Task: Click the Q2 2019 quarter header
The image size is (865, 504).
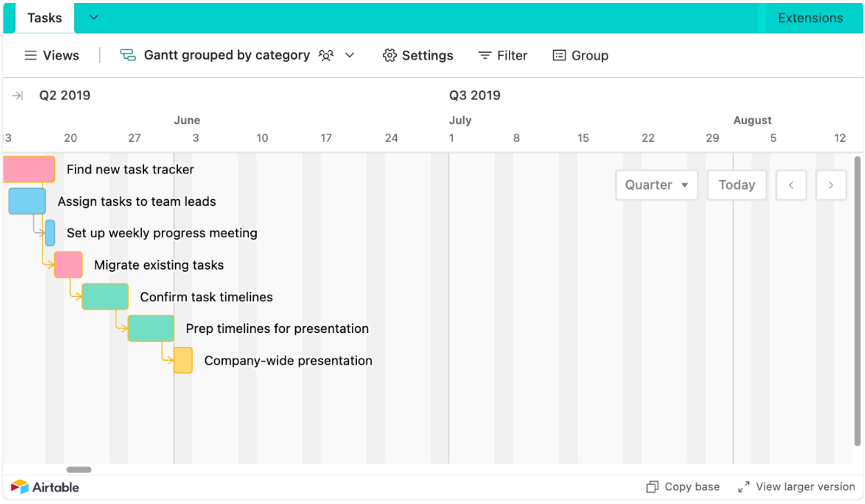Action: pyautogui.click(x=65, y=96)
